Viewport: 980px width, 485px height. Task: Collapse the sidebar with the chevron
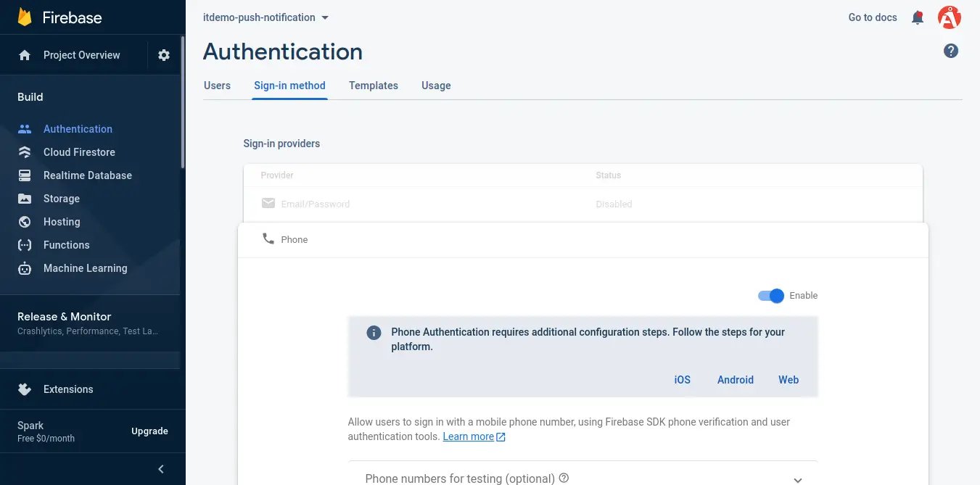point(161,469)
